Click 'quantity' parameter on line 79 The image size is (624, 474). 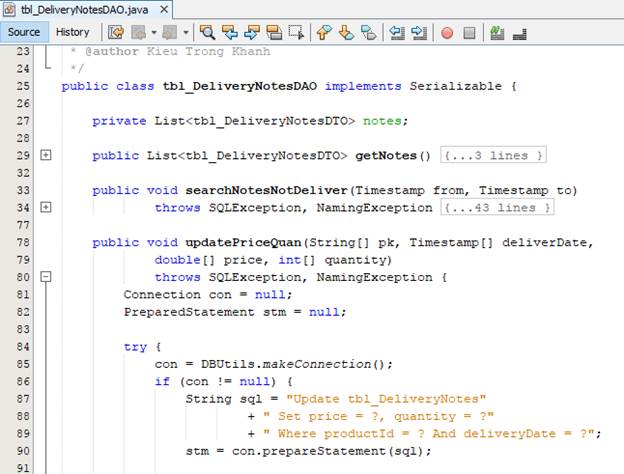[x=354, y=260]
